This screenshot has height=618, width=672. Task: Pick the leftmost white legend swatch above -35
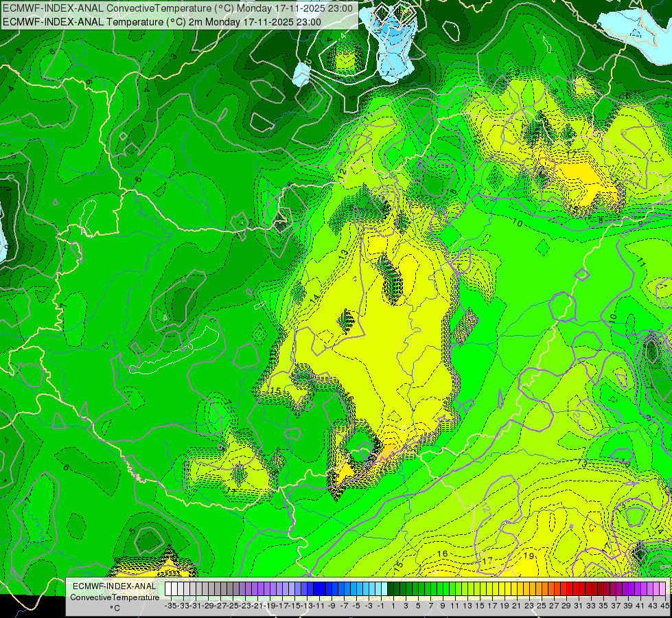tap(168, 589)
